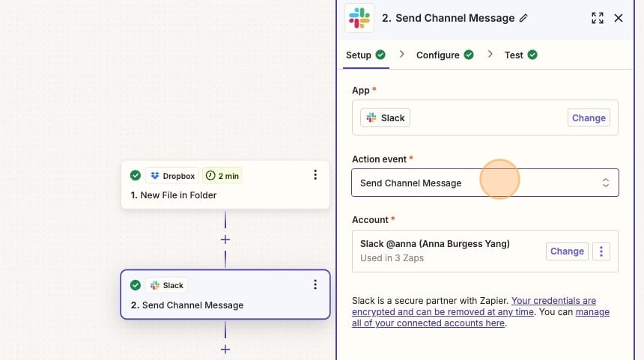Click the Slack app chip in App field
644x360 pixels.
pyautogui.click(x=385, y=118)
